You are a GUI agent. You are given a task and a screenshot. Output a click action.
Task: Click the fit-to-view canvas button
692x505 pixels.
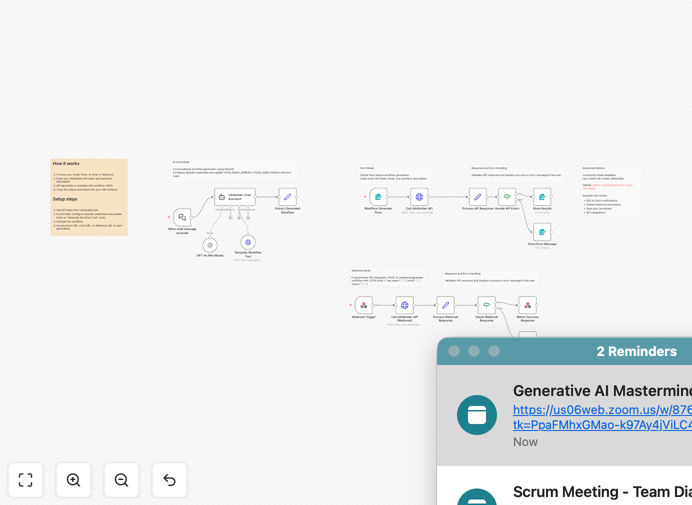[x=25, y=480]
